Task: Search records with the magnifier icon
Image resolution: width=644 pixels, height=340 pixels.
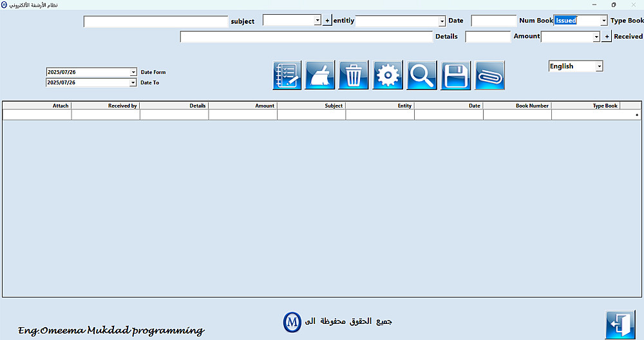Action: pos(422,75)
